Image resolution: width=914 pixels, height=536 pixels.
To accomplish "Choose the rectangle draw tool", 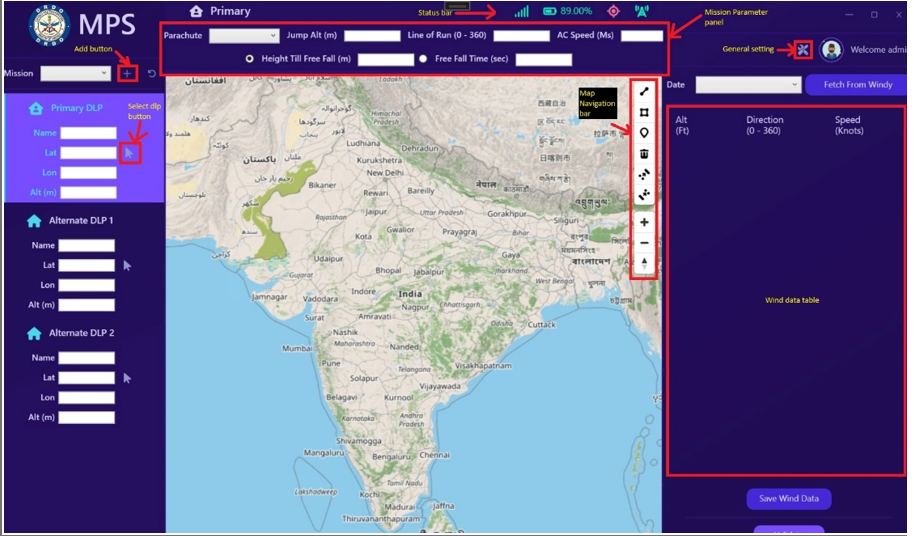I will 644,113.
